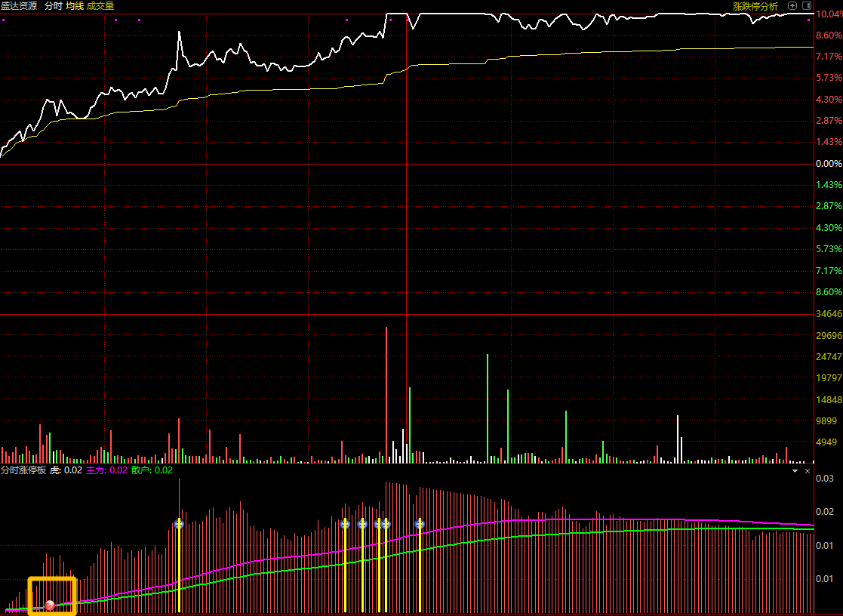Click the first blue signal marker icon
Viewport: 843px width, 616px height.
pyautogui.click(x=179, y=523)
